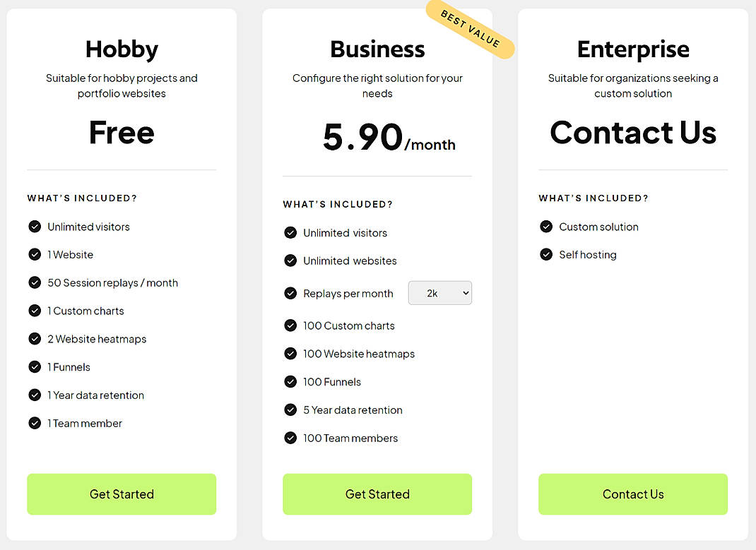Screen dimensions: 756x550
Task: Click the checkmark icon next to Self hosting
Action: [x=546, y=255]
